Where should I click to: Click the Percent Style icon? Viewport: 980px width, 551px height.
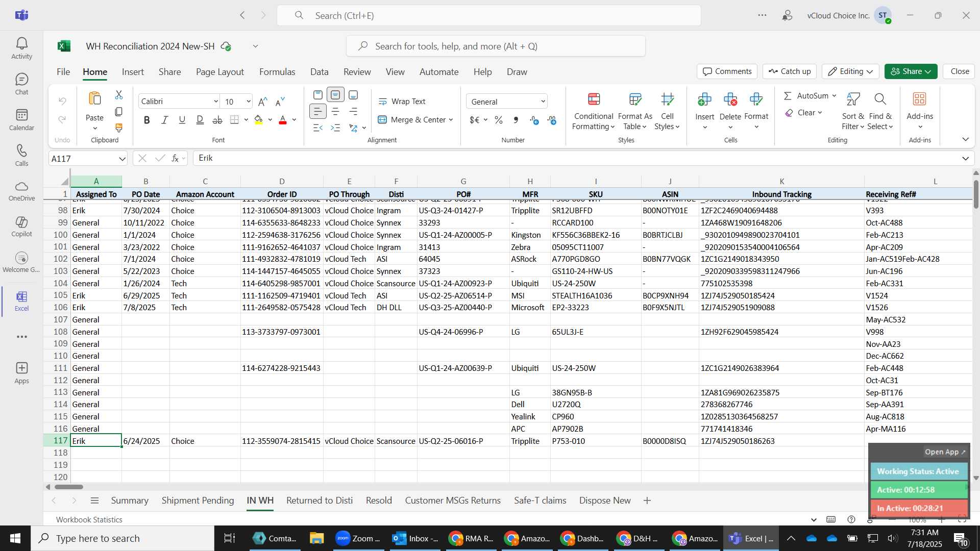(499, 120)
